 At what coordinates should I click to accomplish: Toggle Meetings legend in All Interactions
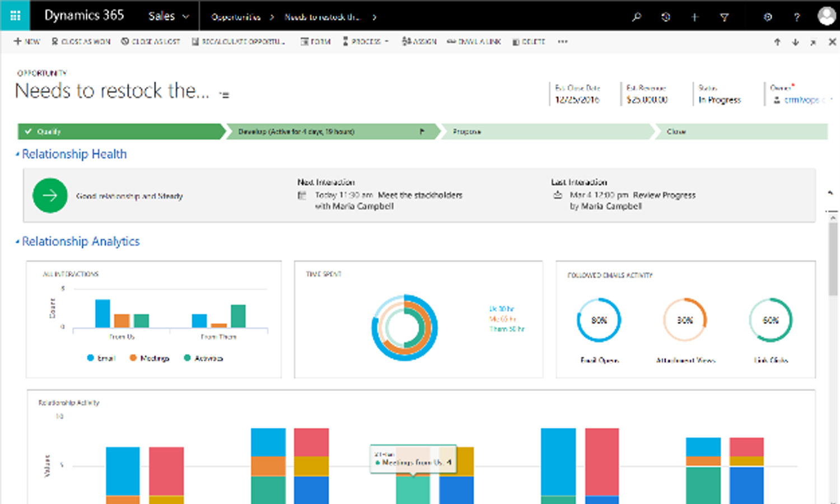click(150, 358)
